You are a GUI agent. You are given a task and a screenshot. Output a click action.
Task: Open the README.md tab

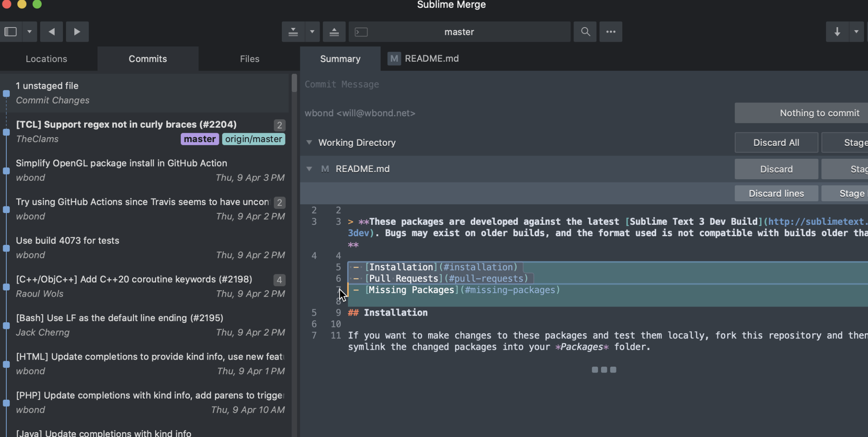(x=423, y=59)
